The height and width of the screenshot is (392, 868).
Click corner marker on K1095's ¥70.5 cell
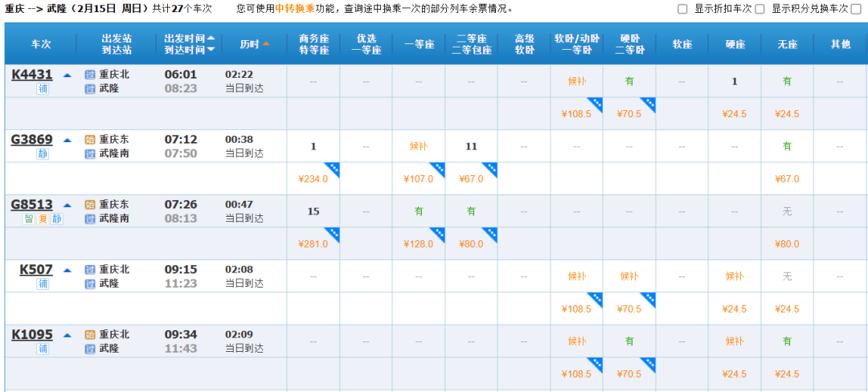tap(649, 364)
